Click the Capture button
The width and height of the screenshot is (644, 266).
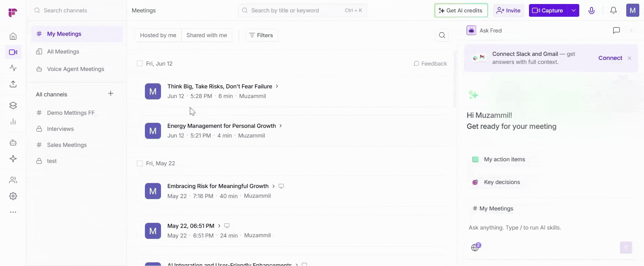coord(548,10)
